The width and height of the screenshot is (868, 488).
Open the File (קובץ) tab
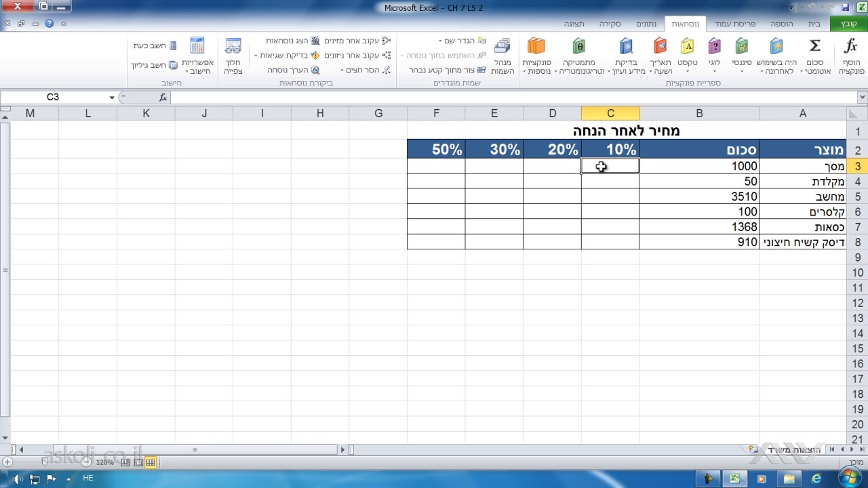point(849,24)
